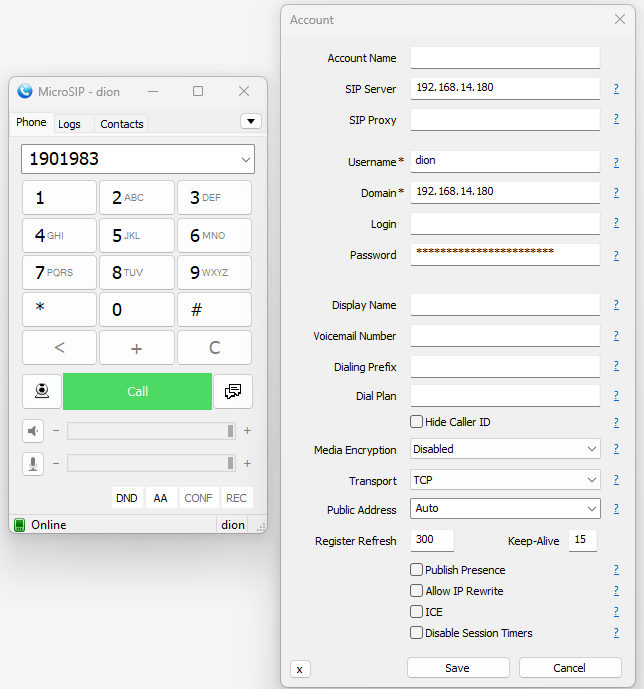The image size is (644, 689).
Task: Open the Contacts tab
Action: coord(122,124)
